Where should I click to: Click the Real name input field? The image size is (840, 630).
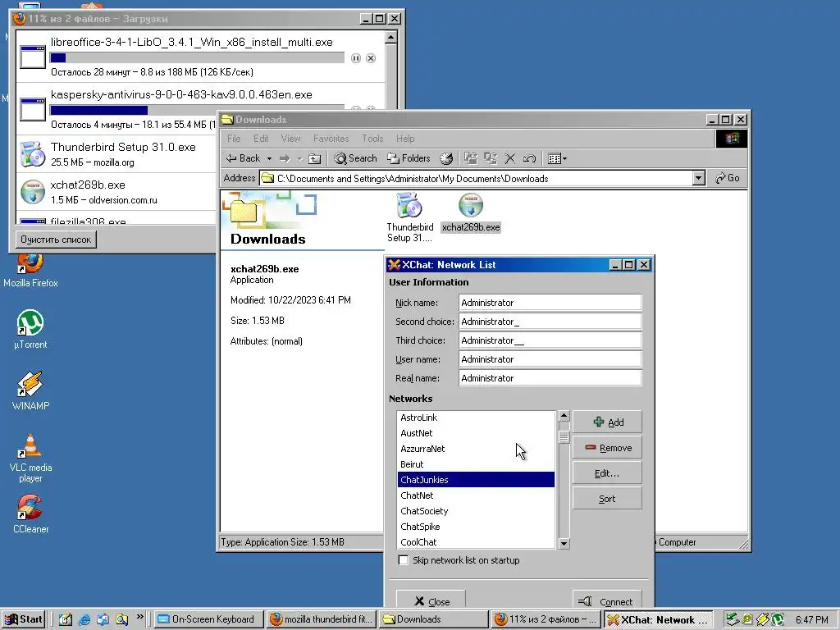coord(550,378)
